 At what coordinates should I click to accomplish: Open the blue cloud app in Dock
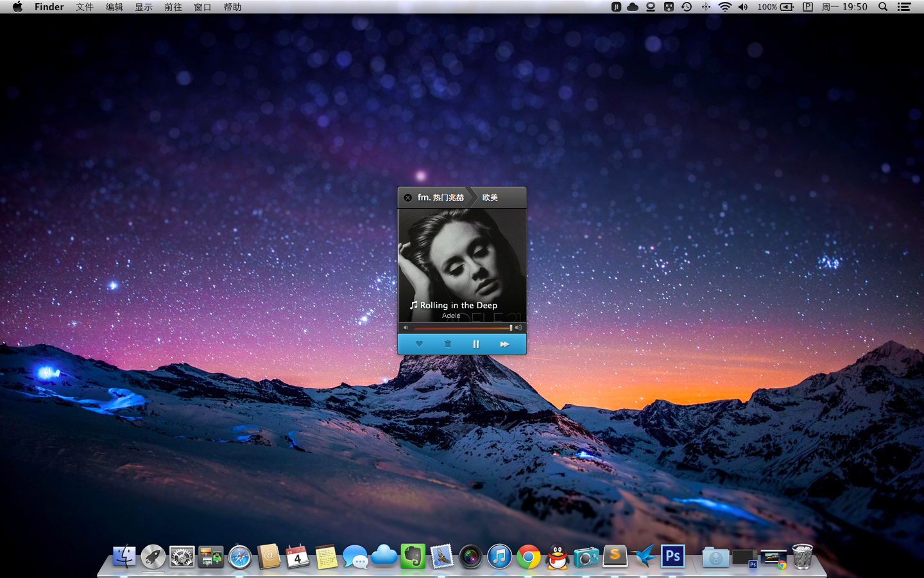coord(384,556)
